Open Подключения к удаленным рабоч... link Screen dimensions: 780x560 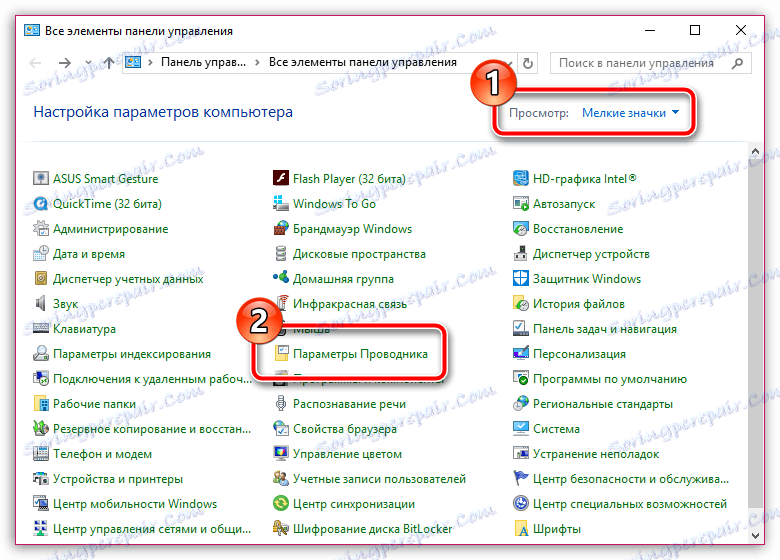coord(152,379)
